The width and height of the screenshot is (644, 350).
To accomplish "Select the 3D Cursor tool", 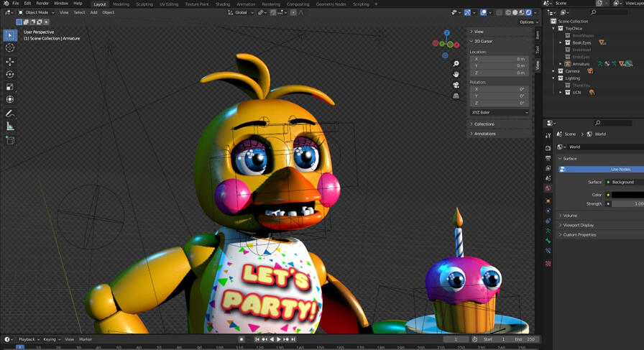I will [10, 48].
